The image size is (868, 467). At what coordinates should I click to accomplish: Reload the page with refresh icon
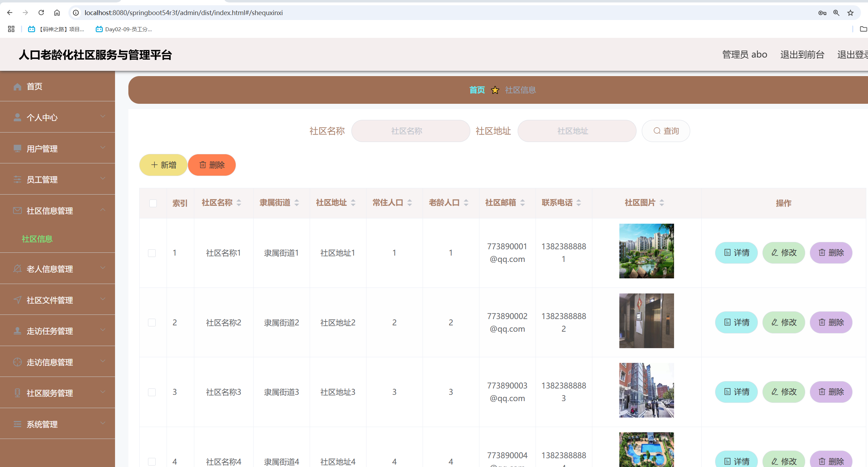click(x=41, y=13)
